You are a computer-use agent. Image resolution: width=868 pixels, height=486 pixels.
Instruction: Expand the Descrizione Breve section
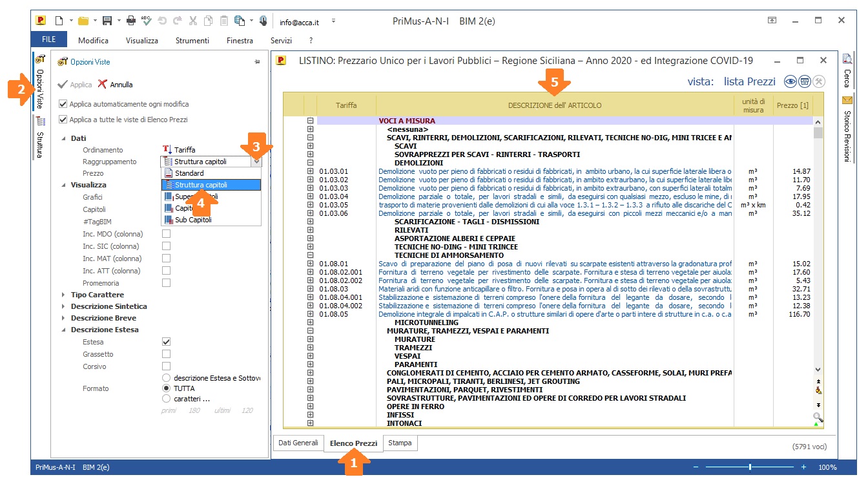pos(64,318)
